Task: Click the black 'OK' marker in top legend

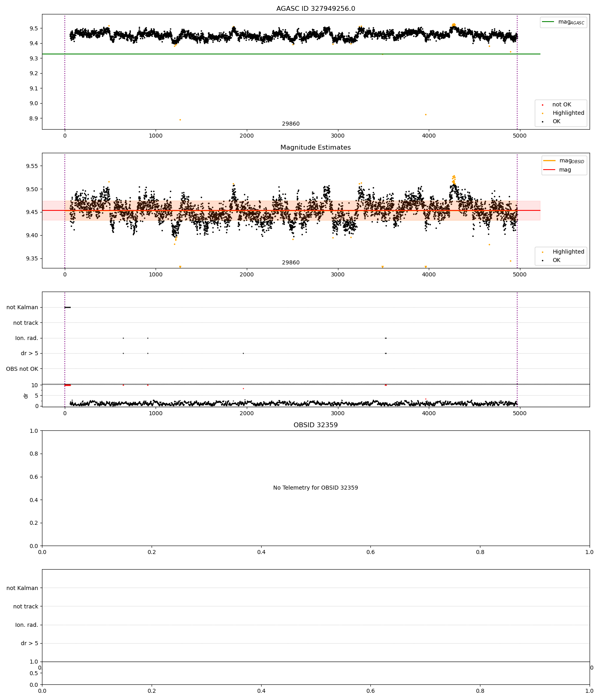Action: click(x=542, y=122)
